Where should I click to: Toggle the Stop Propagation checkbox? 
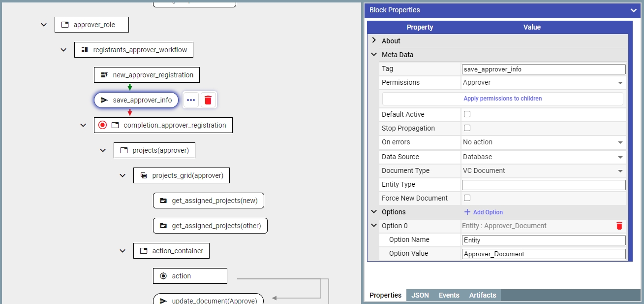coord(467,128)
